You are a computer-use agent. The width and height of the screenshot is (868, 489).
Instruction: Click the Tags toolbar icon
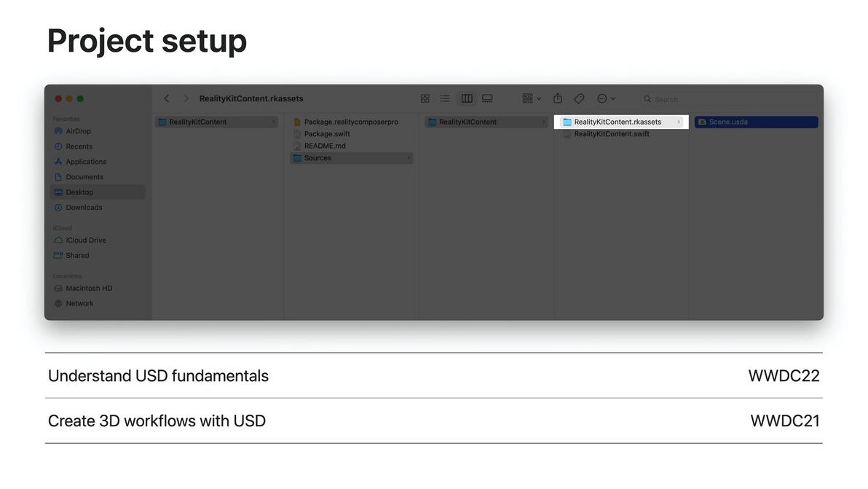pos(579,98)
